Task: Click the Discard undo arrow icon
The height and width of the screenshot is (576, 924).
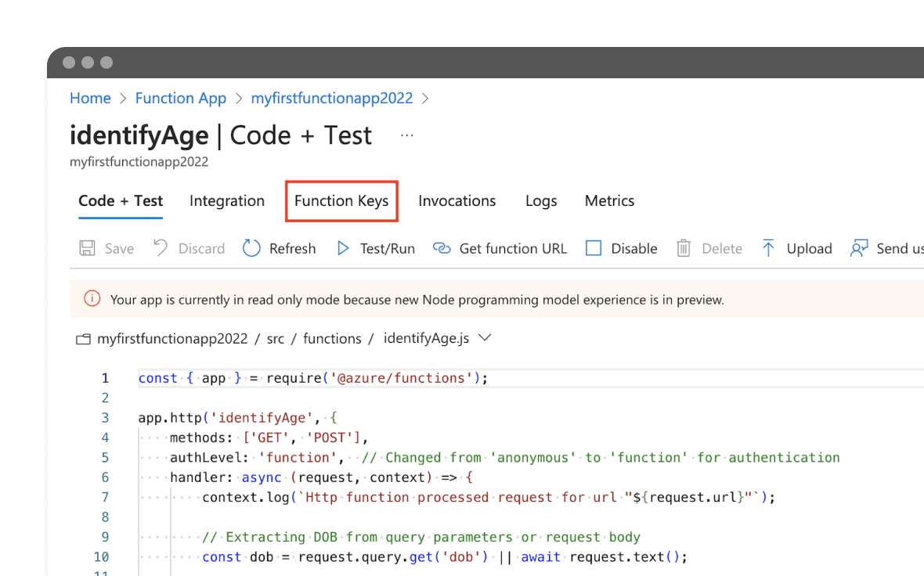Action: pyautogui.click(x=161, y=248)
